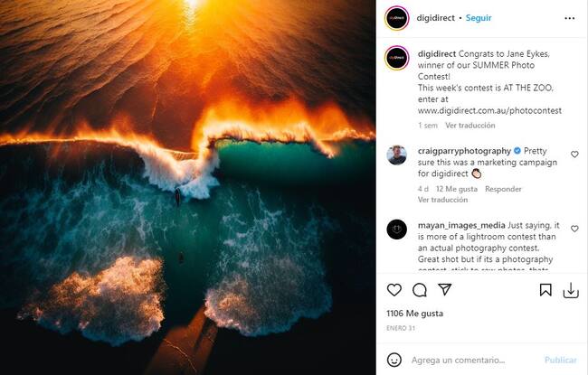
Task: Open the emoji picker smiley icon
Action: [394, 360]
